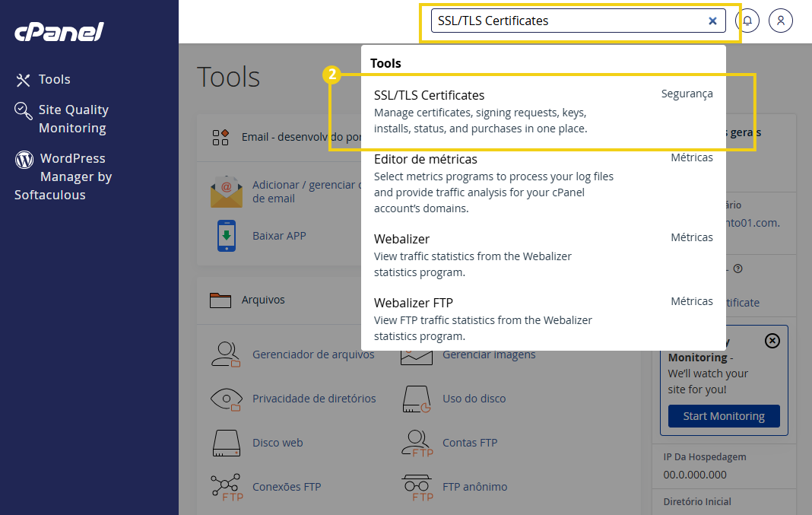Image resolution: width=812 pixels, height=515 pixels.
Task: Open Uso do disco
Action: (474, 399)
